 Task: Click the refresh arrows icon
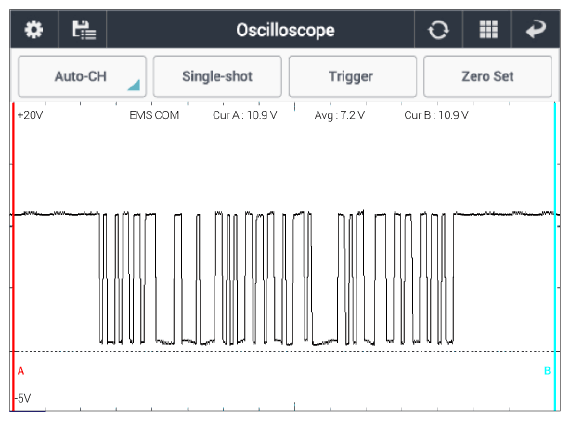[x=438, y=30]
